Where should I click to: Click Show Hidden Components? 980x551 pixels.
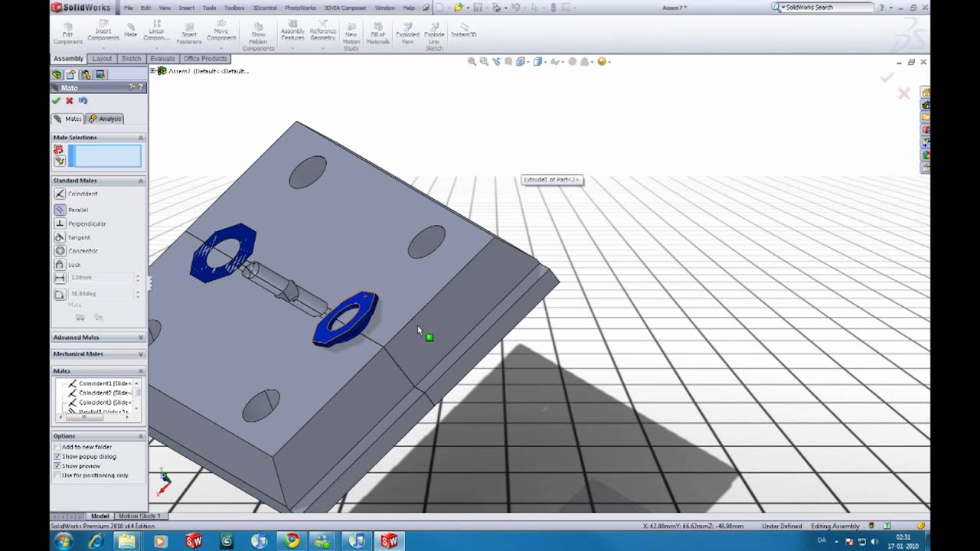(259, 36)
